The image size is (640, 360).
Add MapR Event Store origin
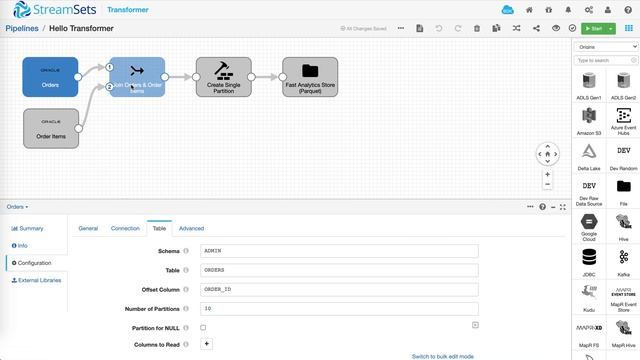[623, 298]
